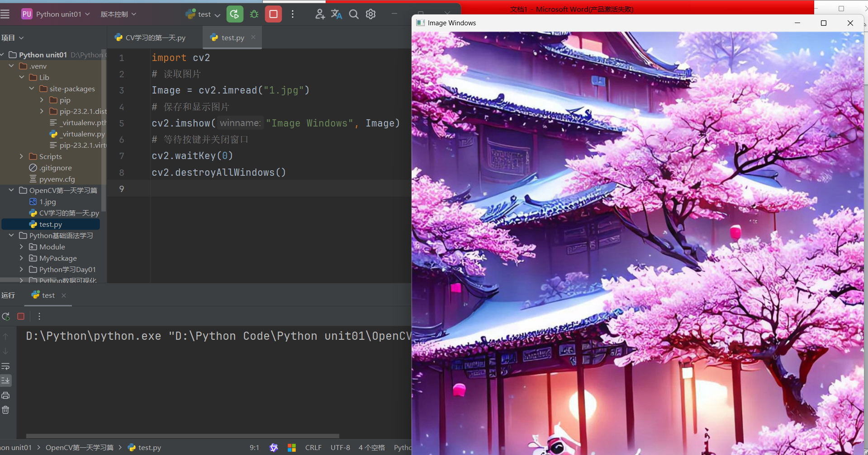Start debugging with the bug icon
This screenshot has height=455, width=868.
coord(254,14)
